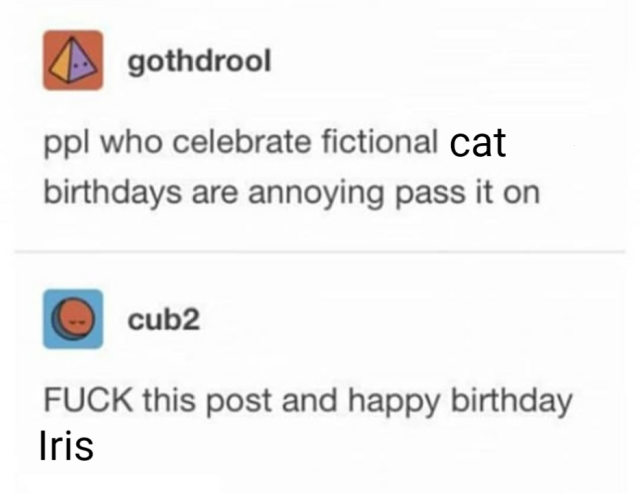
Task: Click the word 'annoying' in first post
Action: point(316,193)
